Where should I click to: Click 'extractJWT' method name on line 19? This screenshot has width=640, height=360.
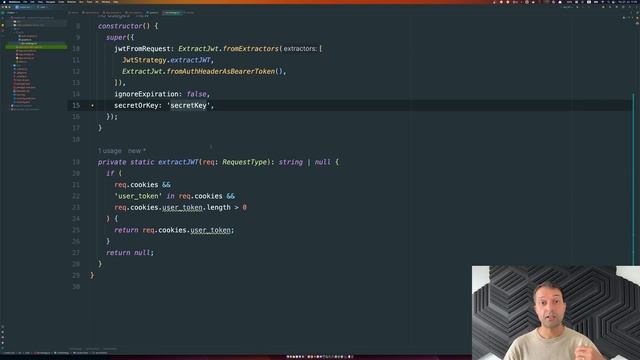[178, 162]
